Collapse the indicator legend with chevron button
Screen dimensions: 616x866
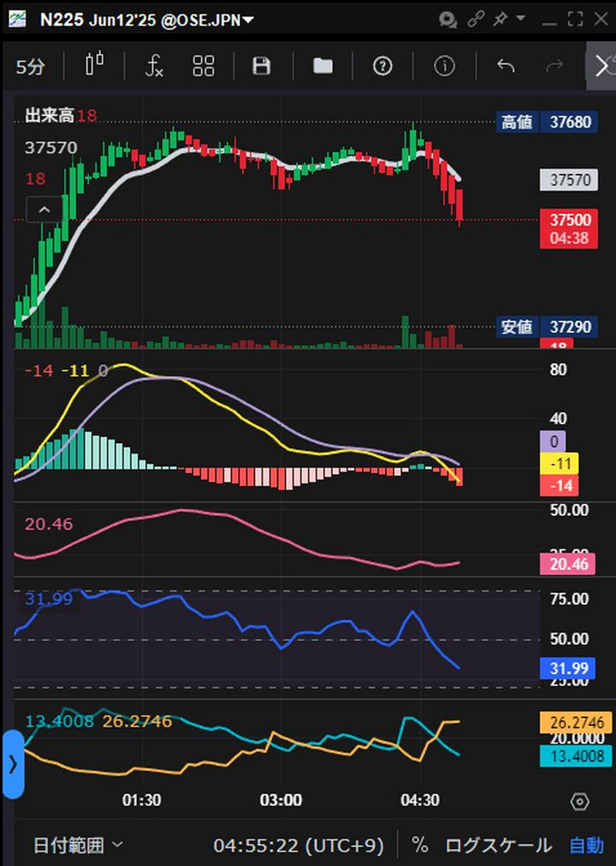[44, 209]
